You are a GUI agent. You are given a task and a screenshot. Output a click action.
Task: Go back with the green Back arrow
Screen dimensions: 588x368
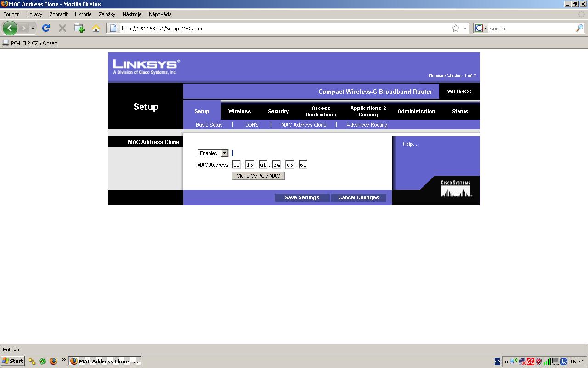(10, 28)
